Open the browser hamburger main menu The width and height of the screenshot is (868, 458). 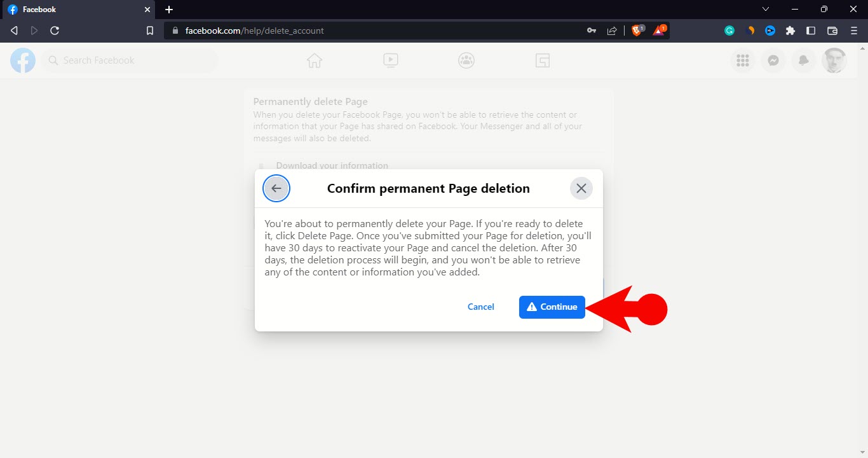[x=853, y=31]
